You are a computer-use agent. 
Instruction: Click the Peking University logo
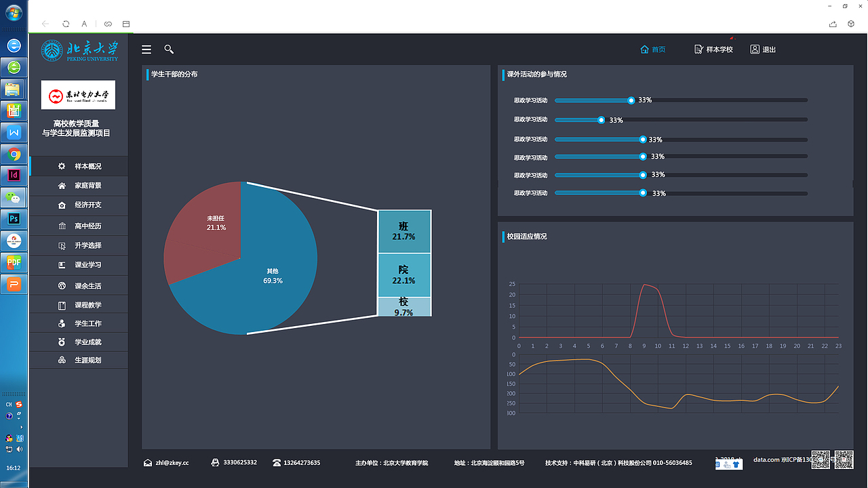(79, 50)
